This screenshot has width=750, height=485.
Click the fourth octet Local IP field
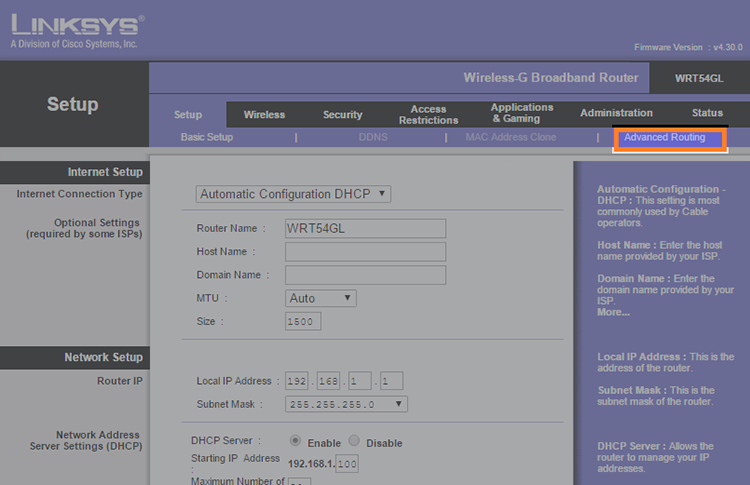(x=392, y=381)
